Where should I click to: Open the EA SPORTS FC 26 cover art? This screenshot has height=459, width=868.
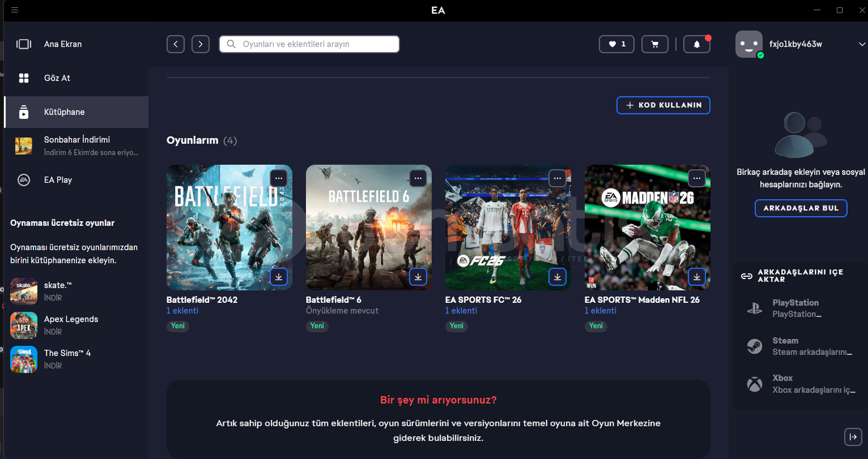(x=508, y=228)
